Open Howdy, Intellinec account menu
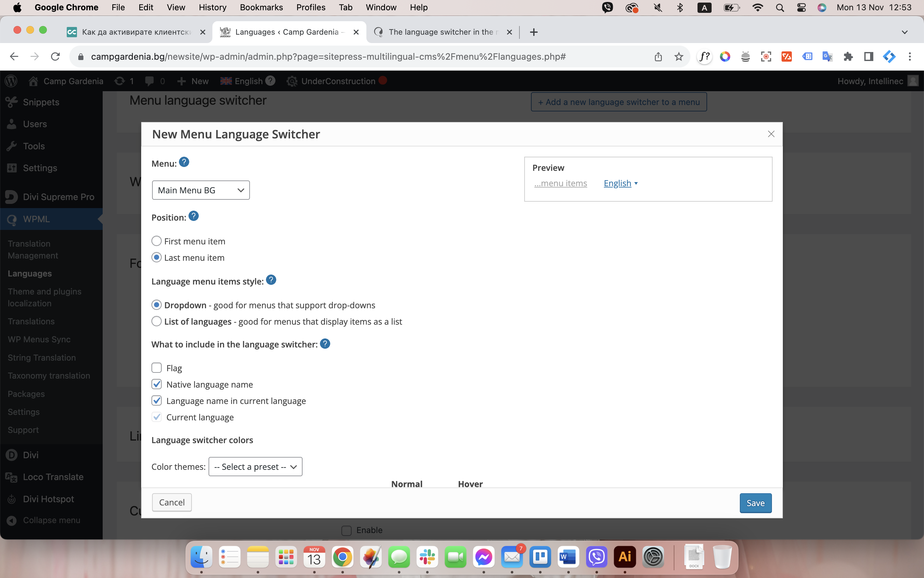Image resolution: width=924 pixels, height=578 pixels. coord(878,81)
